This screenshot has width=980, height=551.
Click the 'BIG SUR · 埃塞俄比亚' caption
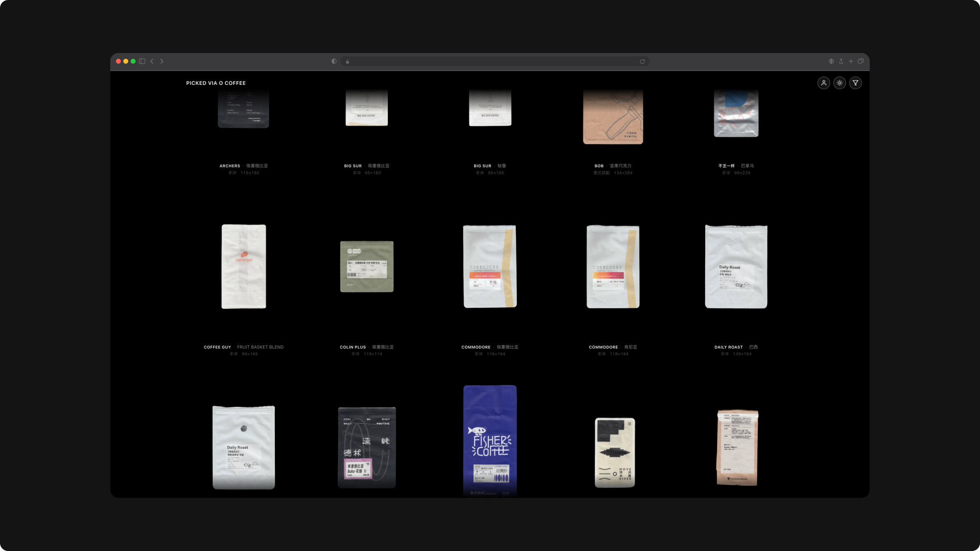(x=367, y=166)
